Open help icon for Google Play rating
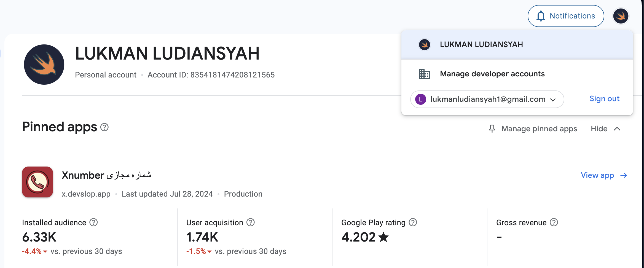The height and width of the screenshot is (268, 644). [413, 222]
